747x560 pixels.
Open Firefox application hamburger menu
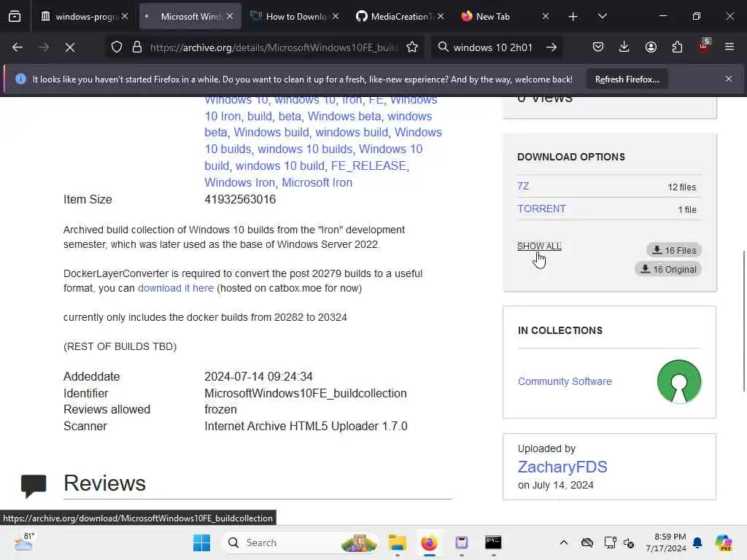[729, 47]
